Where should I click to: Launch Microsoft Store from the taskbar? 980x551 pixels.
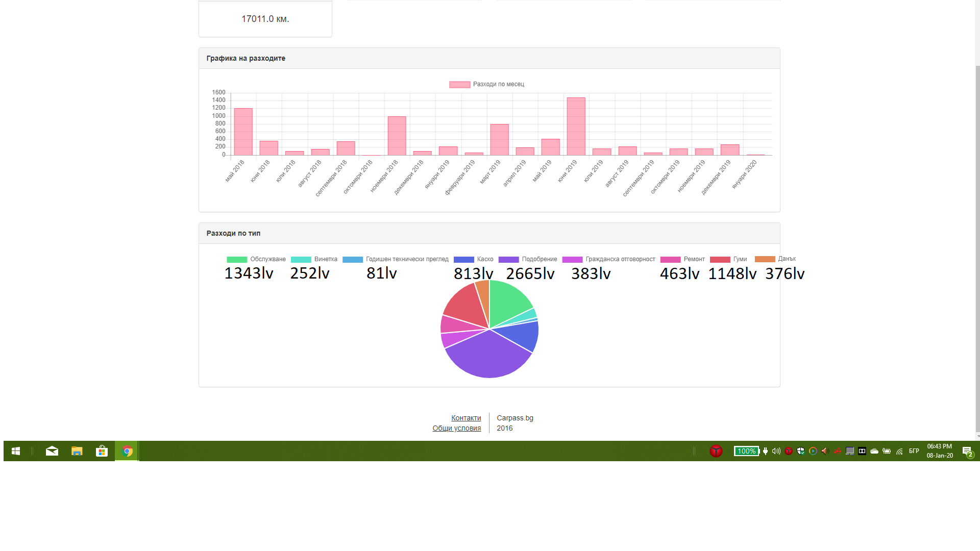coord(102,451)
